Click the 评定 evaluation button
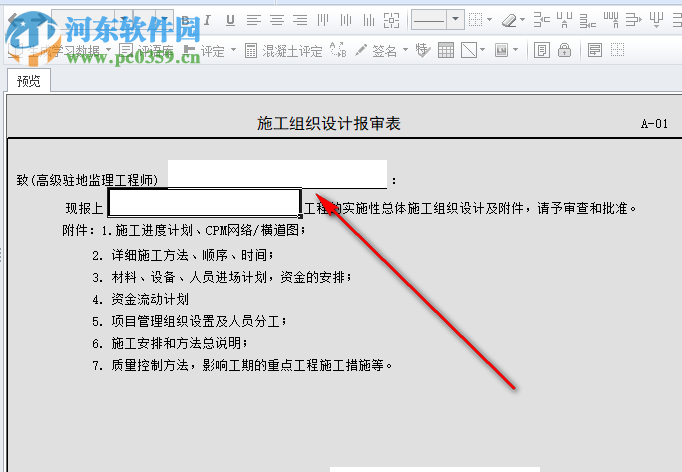Viewport: 682px width, 472px height. click(x=204, y=51)
